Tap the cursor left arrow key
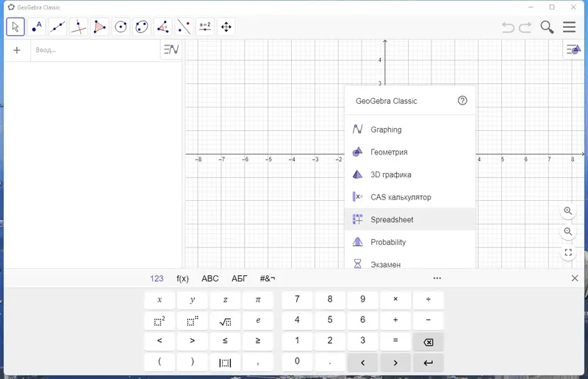 pos(362,363)
